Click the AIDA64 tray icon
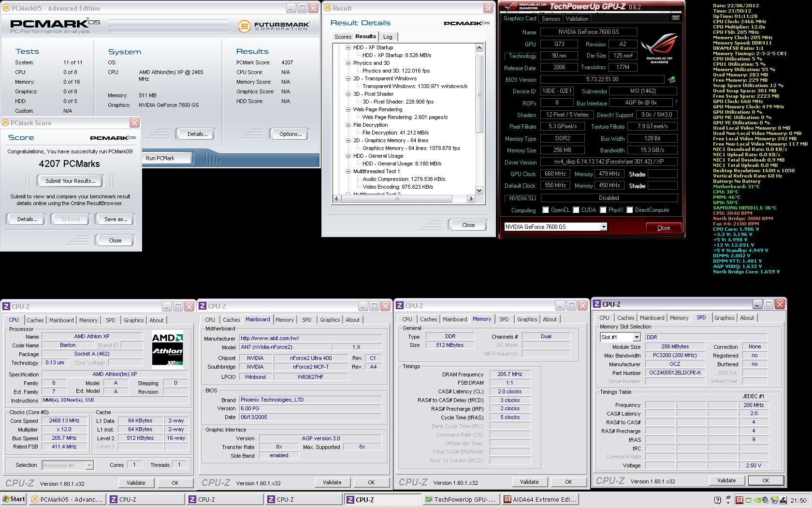 pyautogui.click(x=739, y=500)
